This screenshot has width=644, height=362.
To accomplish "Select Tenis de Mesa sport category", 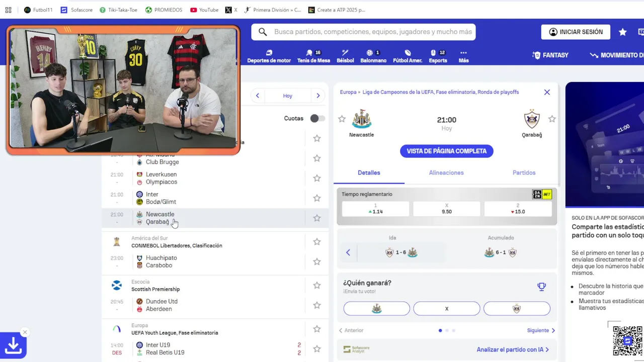I will click(x=313, y=56).
